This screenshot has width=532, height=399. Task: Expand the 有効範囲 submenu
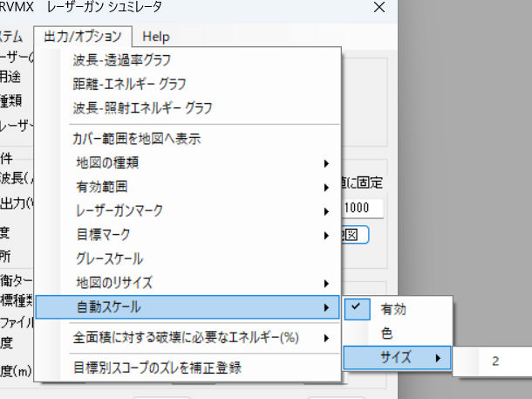[102, 186]
